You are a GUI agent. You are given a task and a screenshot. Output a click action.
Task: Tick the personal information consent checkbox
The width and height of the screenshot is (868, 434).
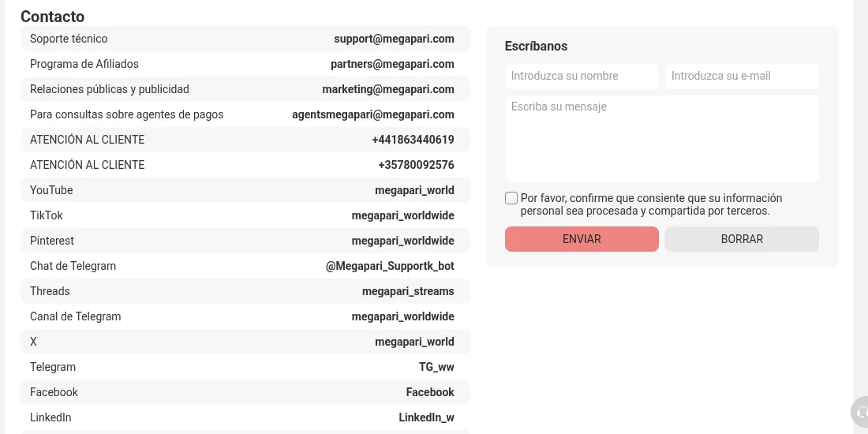(x=511, y=198)
